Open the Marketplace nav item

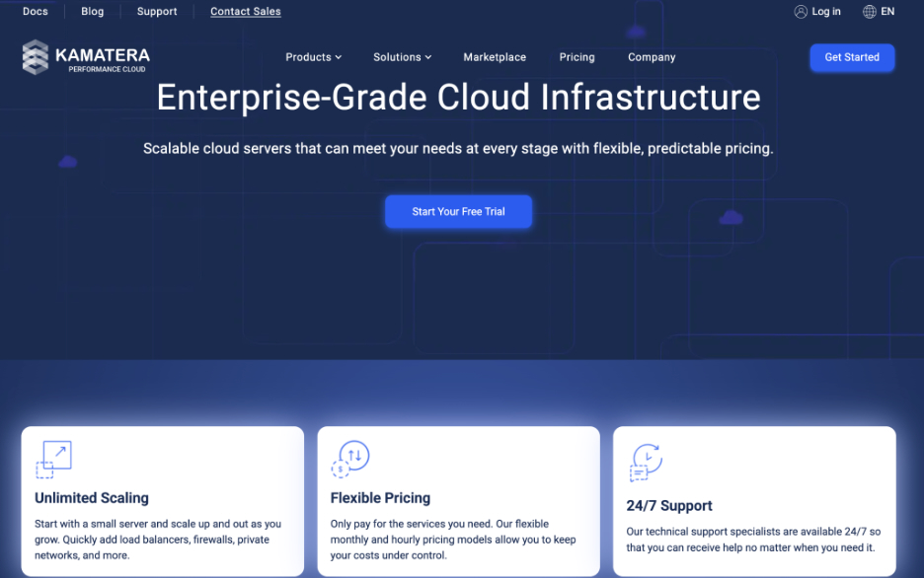[x=495, y=57]
